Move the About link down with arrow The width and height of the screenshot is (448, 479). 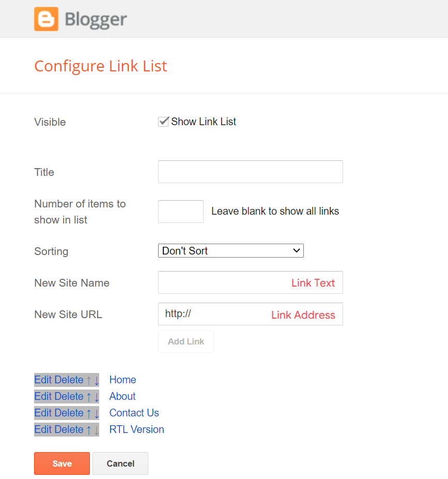point(97,397)
